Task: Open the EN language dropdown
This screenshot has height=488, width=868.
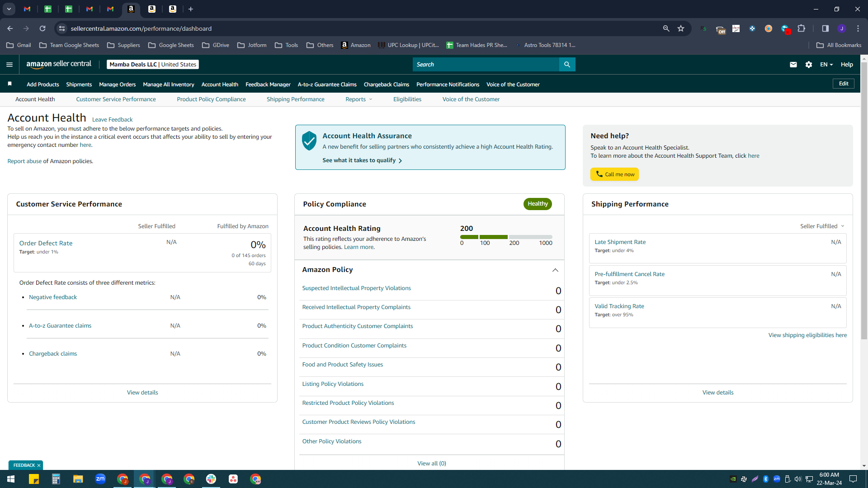Action: coord(826,65)
